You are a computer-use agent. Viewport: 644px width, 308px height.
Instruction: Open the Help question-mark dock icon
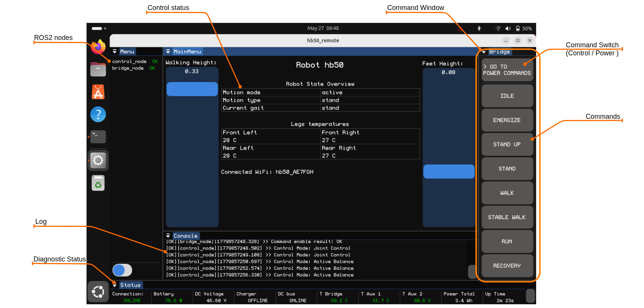(98, 114)
